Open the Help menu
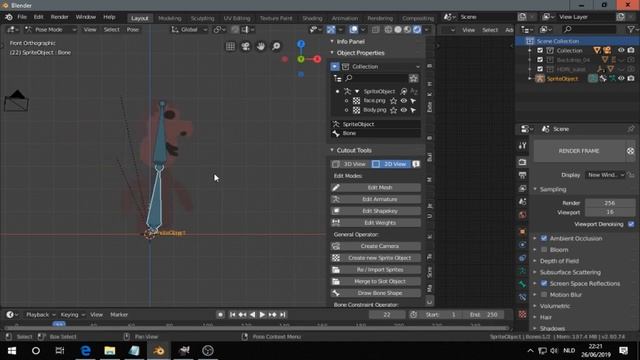 (109, 17)
